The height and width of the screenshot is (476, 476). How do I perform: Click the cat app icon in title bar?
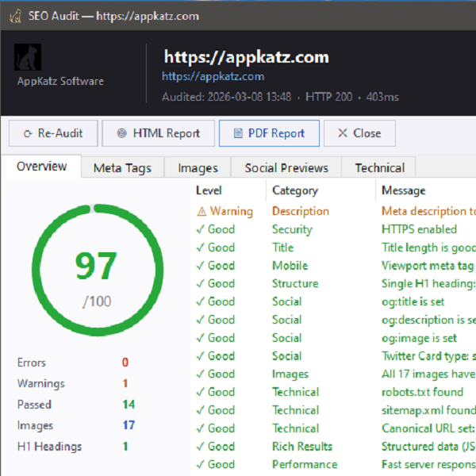click(x=16, y=16)
